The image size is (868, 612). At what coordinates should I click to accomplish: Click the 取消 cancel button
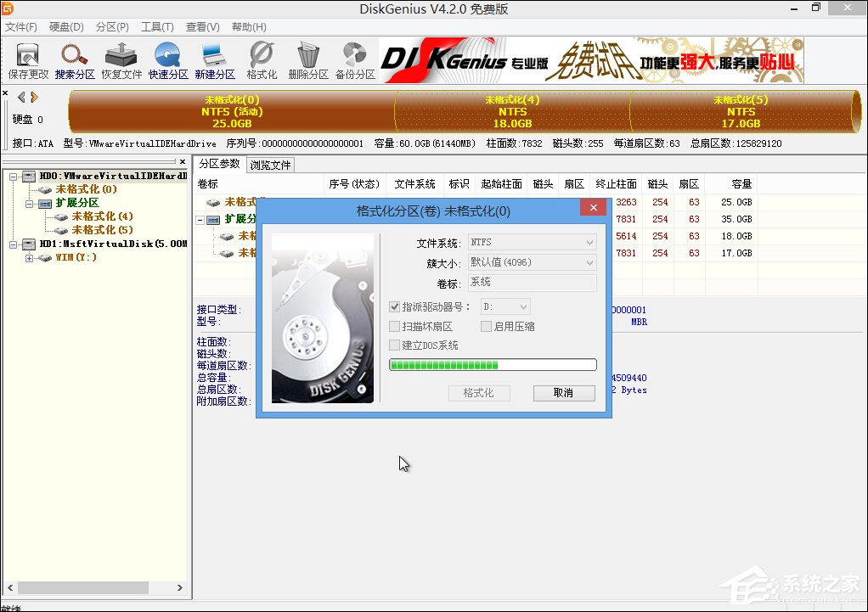(x=564, y=393)
